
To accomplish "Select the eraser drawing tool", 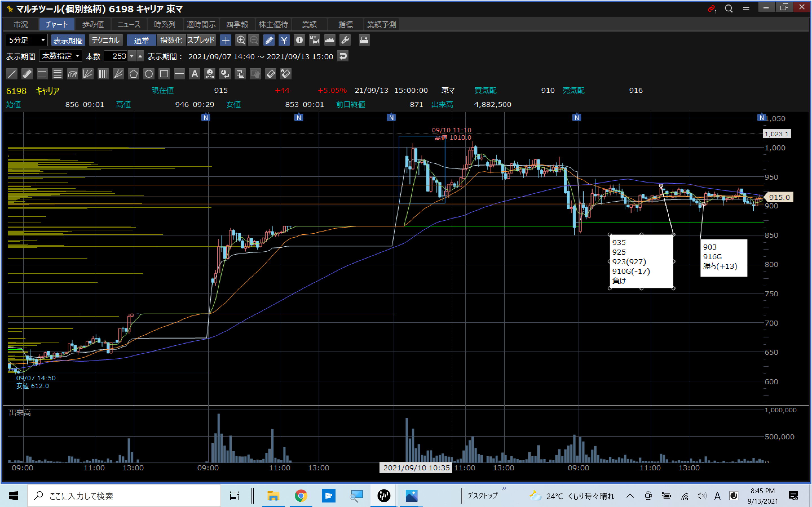I will 270,74.
